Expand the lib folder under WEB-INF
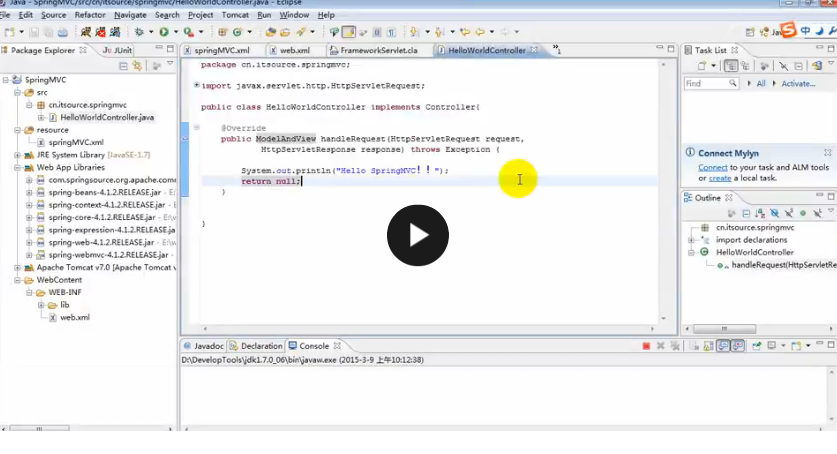This screenshot has height=454, width=837. pos(41,305)
